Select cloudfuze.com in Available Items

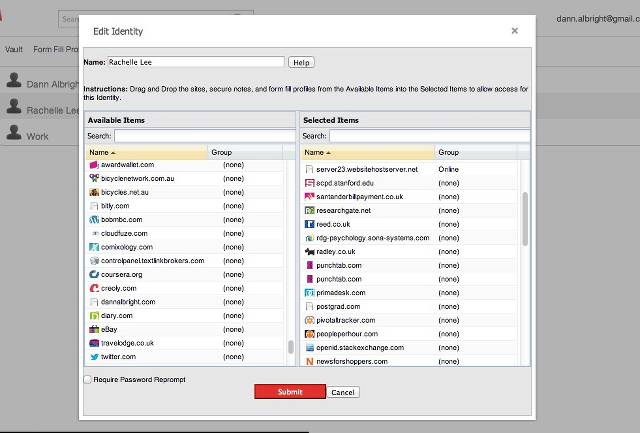click(184, 233)
